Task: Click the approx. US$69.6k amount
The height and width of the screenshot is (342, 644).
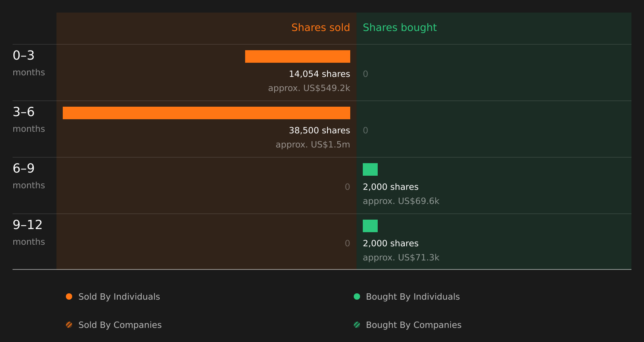Action: 401,201
